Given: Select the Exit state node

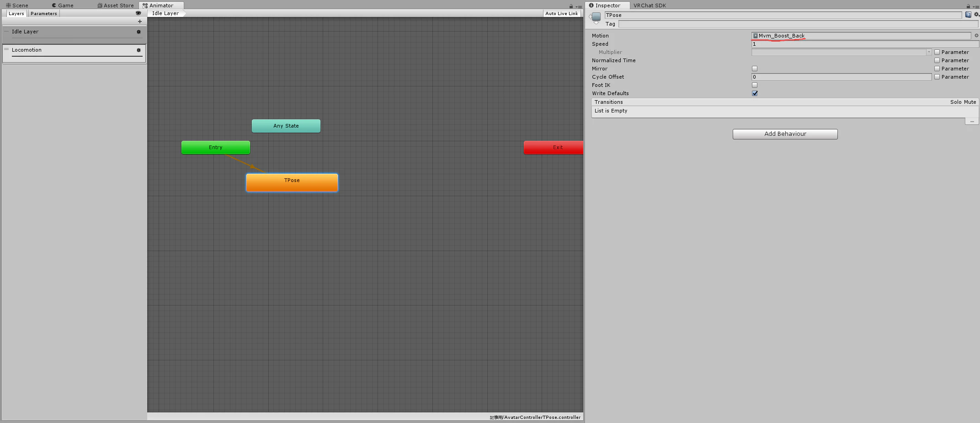Looking at the screenshot, I should pyautogui.click(x=554, y=148).
